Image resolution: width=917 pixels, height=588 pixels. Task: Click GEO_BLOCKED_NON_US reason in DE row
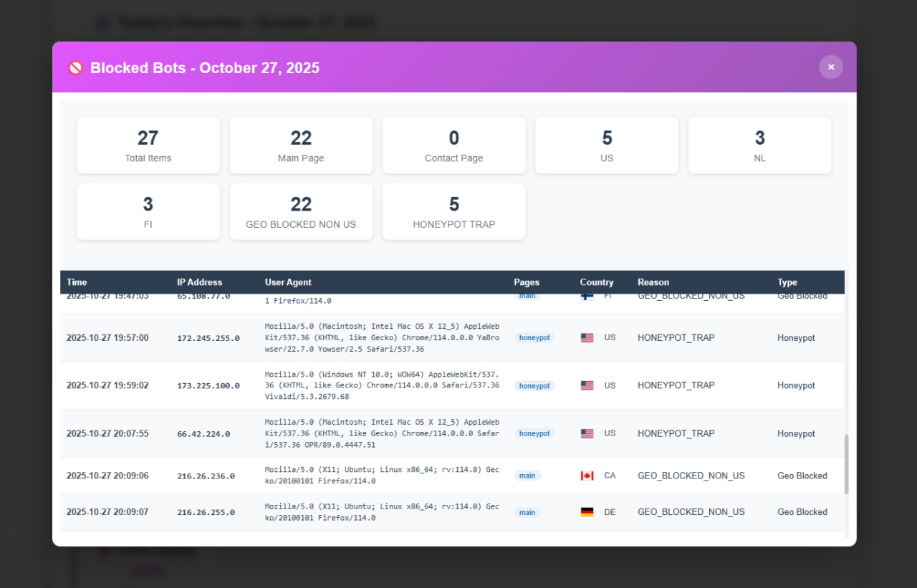coord(691,512)
